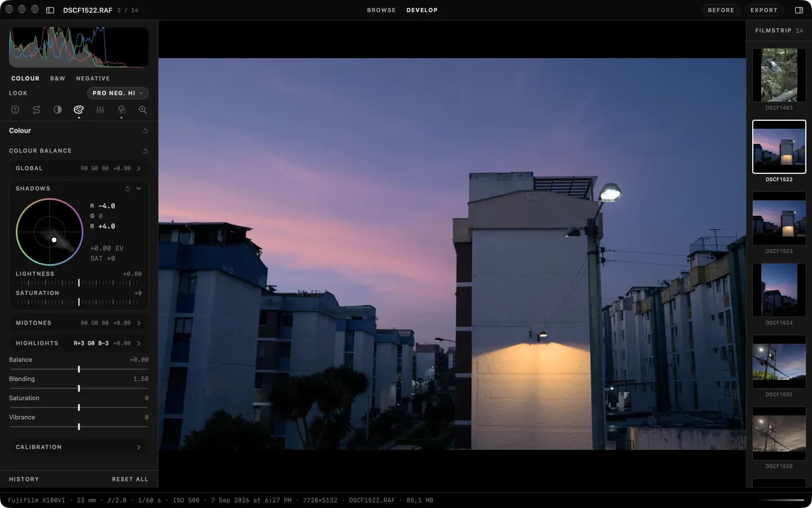Select the DSCF1523 thumbnail
This screenshot has height=508, width=812.
[x=779, y=218]
